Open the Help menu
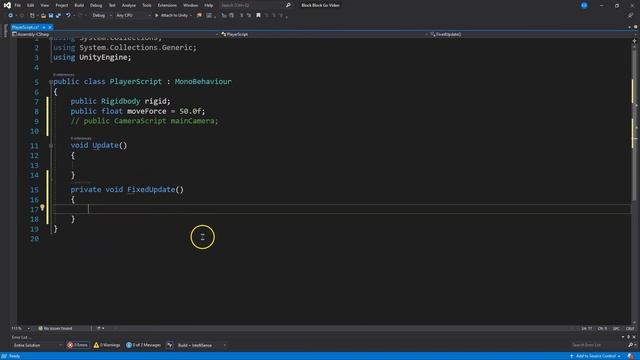640x360 pixels. [x=209, y=5]
